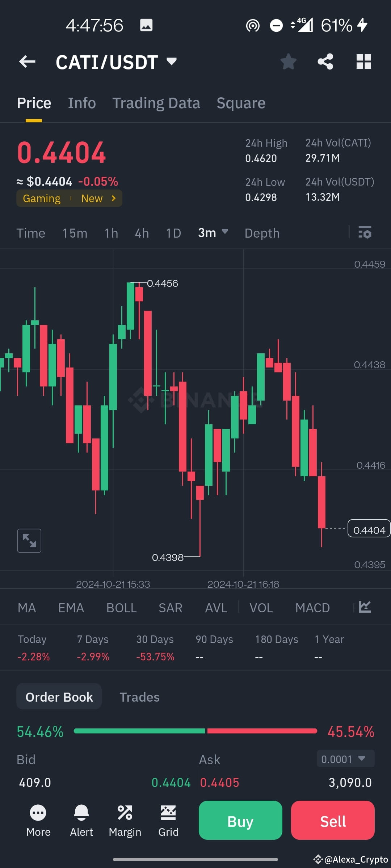
Task: Open the Trades tab beside Order Book
Action: coord(139,696)
